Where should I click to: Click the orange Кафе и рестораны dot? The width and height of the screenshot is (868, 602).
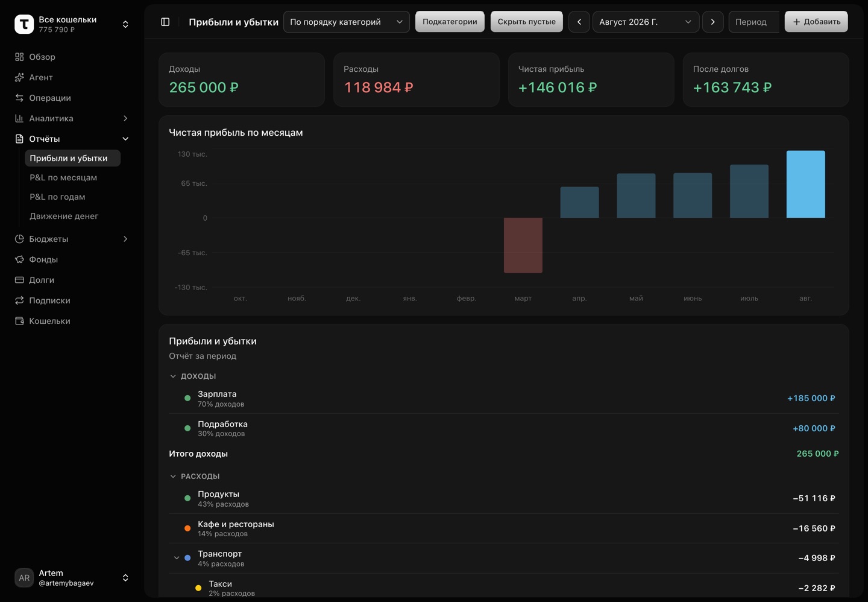pos(187,528)
